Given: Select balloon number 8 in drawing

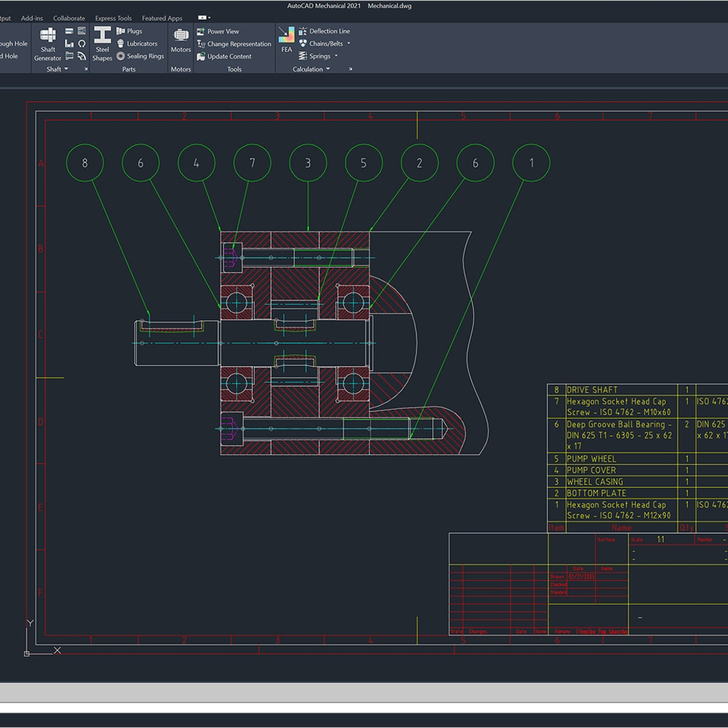Looking at the screenshot, I should [85, 163].
